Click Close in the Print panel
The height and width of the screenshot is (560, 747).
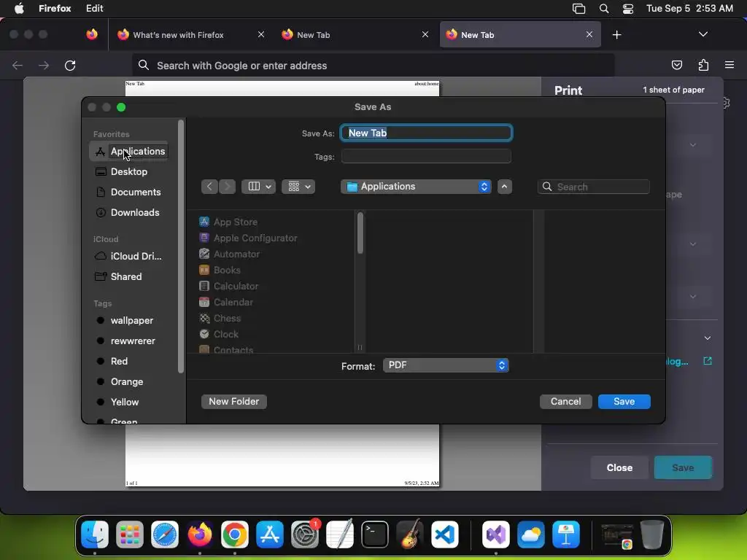tap(619, 467)
